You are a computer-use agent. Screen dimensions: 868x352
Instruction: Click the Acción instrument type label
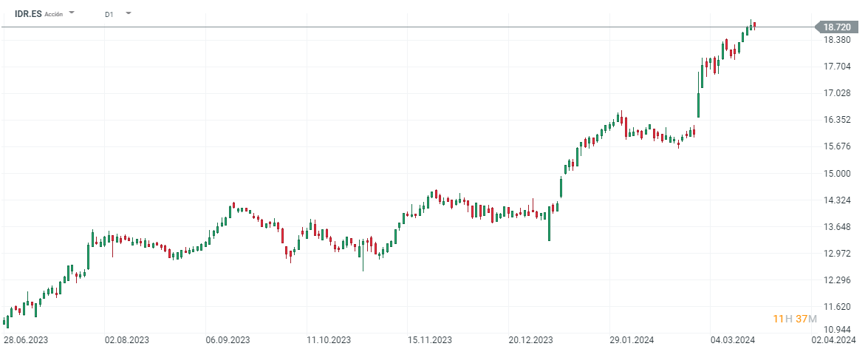[x=54, y=15]
